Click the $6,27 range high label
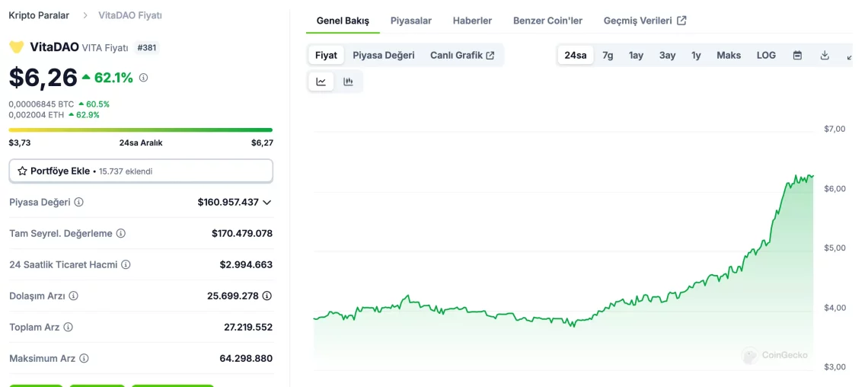 [x=262, y=143]
